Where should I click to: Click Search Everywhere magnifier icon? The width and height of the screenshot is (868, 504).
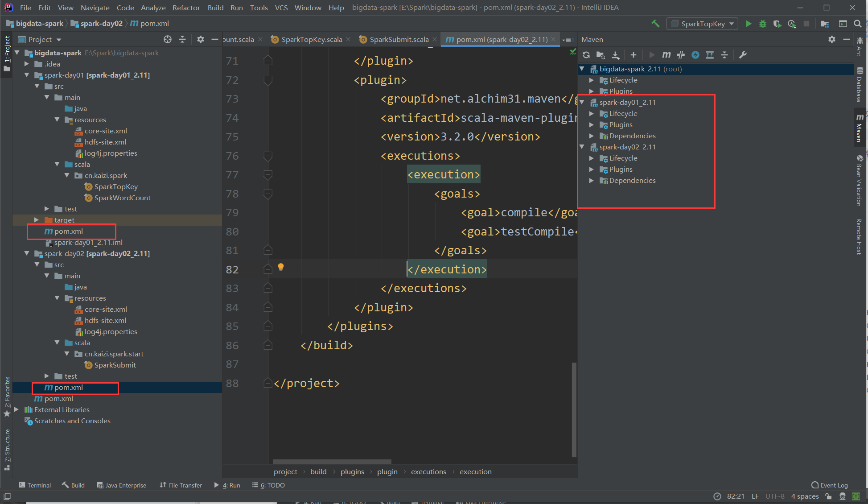[x=857, y=24]
